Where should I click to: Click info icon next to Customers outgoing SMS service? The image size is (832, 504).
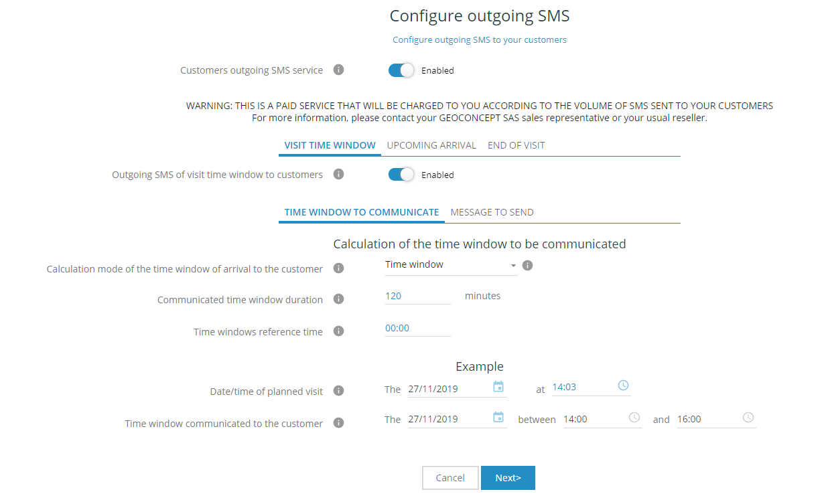pos(339,70)
